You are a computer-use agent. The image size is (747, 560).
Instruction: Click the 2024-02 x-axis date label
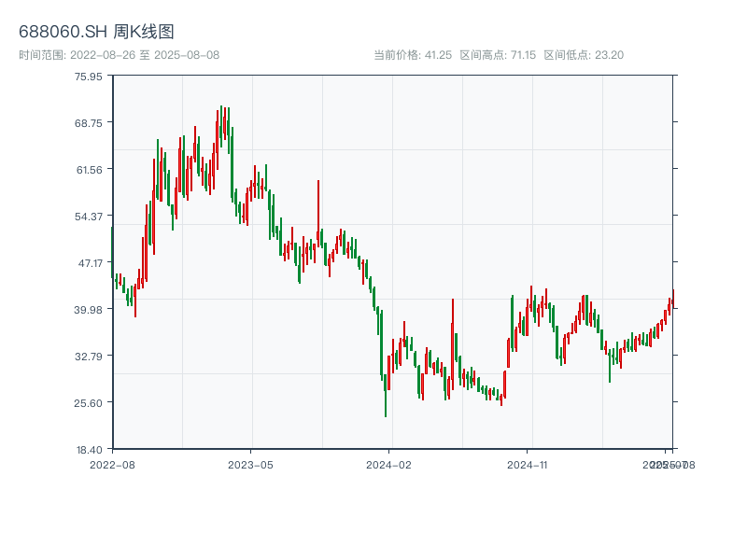[389, 464]
